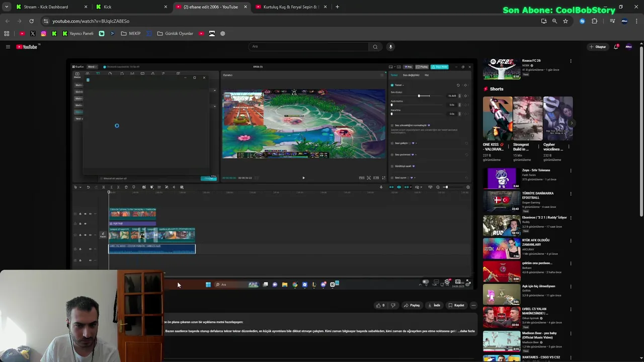Click the Oluştur create button

[x=598, y=47]
